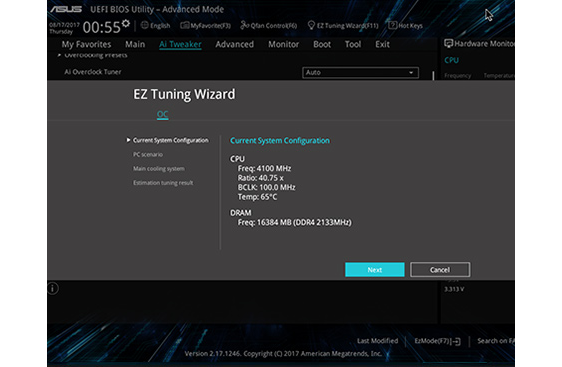Screen dimensions: 562x367
Task: Switch to the My Favorites tab
Action: [x=86, y=44]
